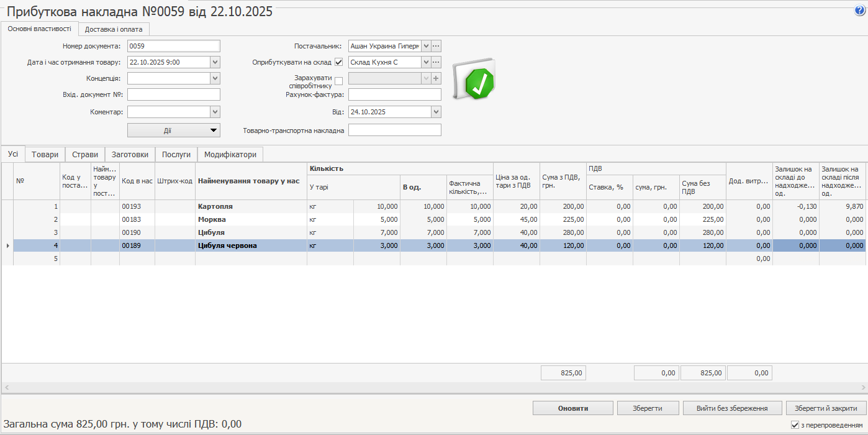Image resolution: width=868 pixels, height=435 pixels.
Task: Click 'Зберегти й закрити' button
Action: [826, 408]
